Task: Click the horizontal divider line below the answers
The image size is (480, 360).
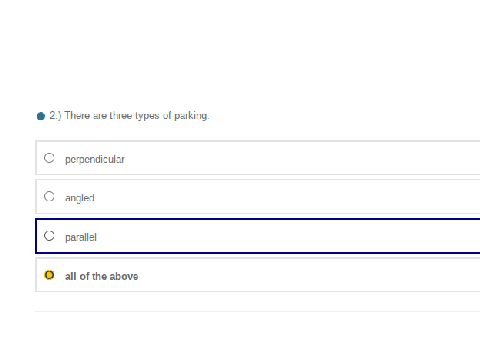Action: (x=257, y=311)
